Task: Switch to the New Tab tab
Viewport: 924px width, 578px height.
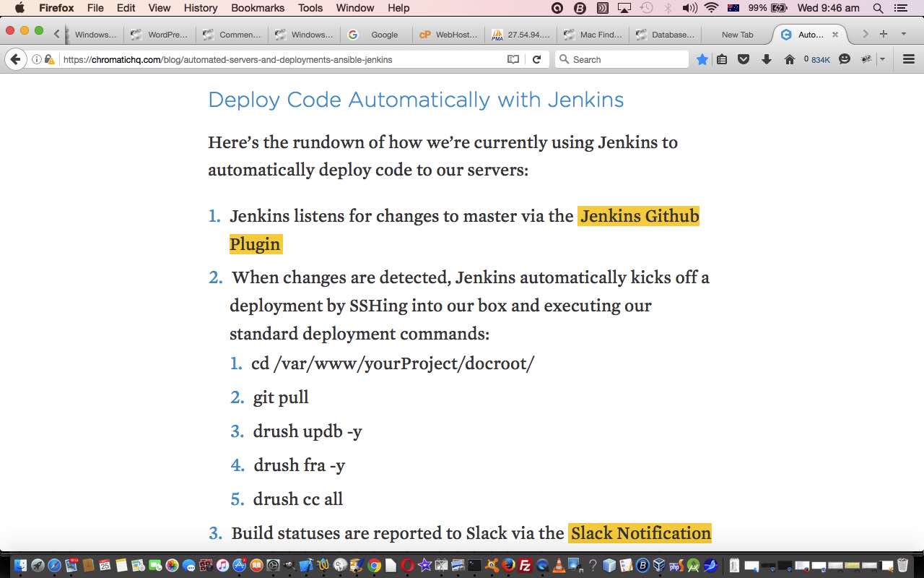Action: pos(737,34)
